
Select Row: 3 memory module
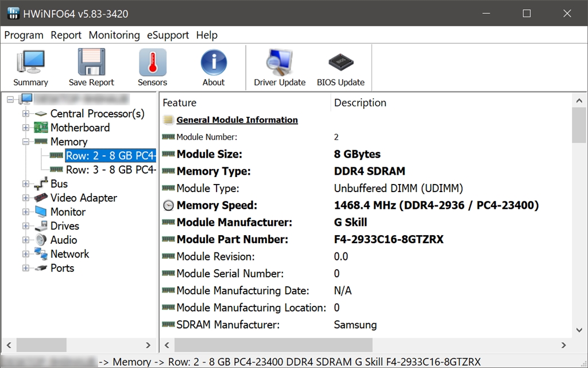(x=110, y=170)
